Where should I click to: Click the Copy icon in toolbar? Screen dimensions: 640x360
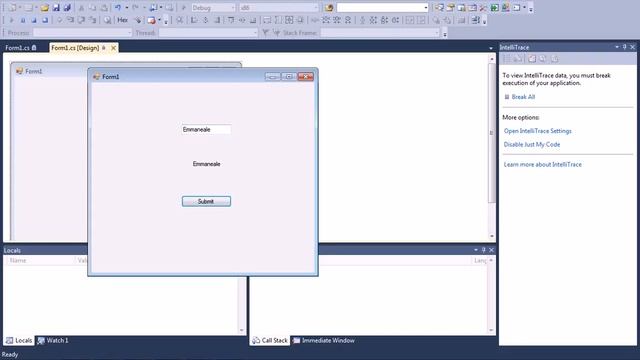click(93, 8)
